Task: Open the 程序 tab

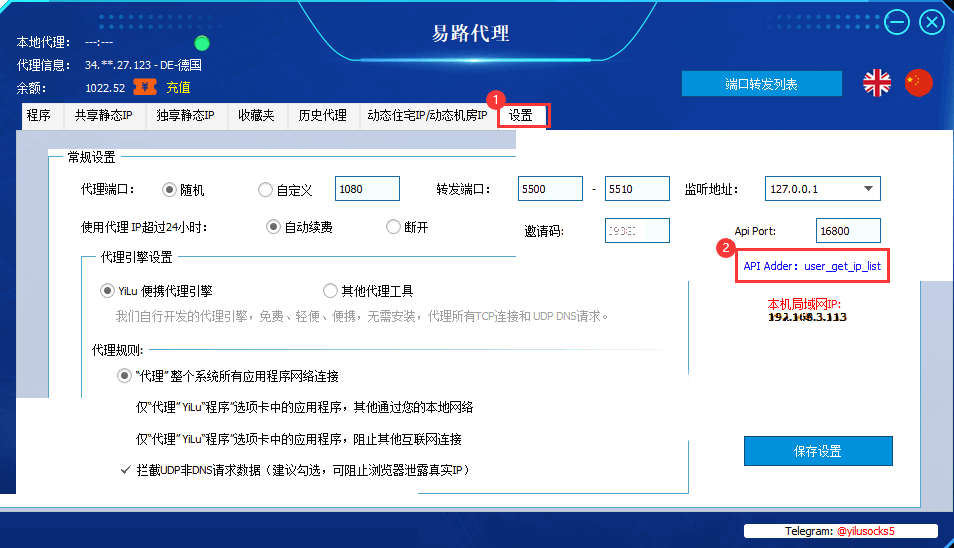Action: (39, 116)
